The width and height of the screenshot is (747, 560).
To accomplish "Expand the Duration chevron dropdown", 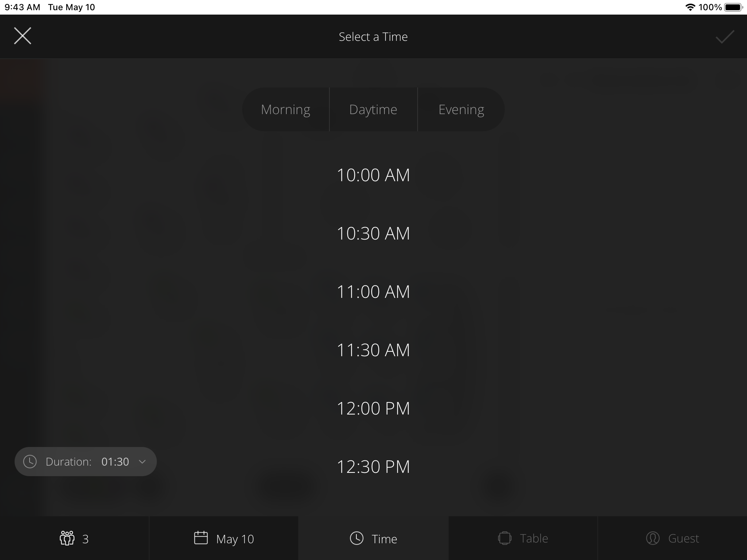I will click(142, 462).
